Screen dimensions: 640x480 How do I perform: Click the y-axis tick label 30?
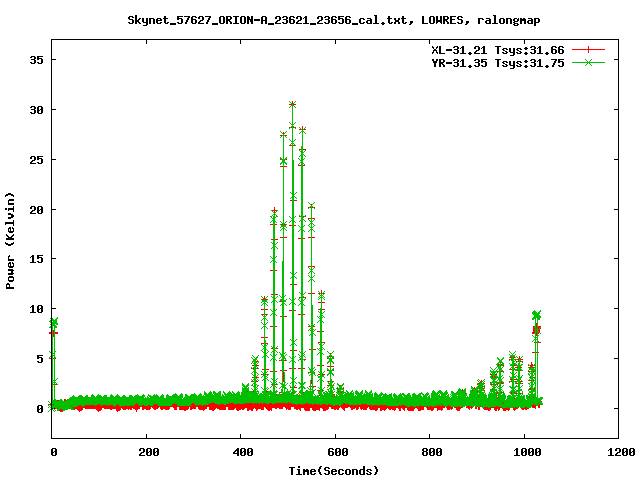[x=36, y=110]
